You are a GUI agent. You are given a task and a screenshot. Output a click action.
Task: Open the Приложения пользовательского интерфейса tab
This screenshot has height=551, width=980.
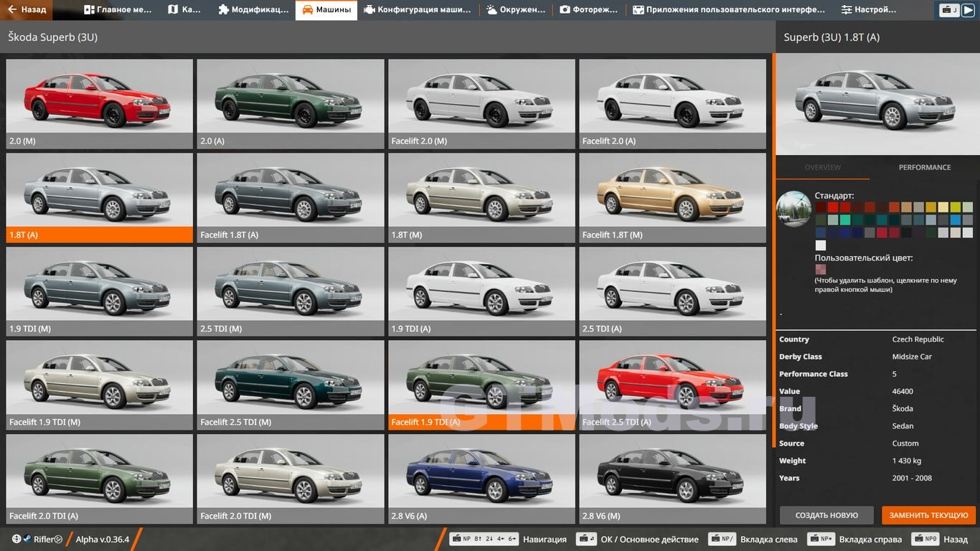point(729,10)
